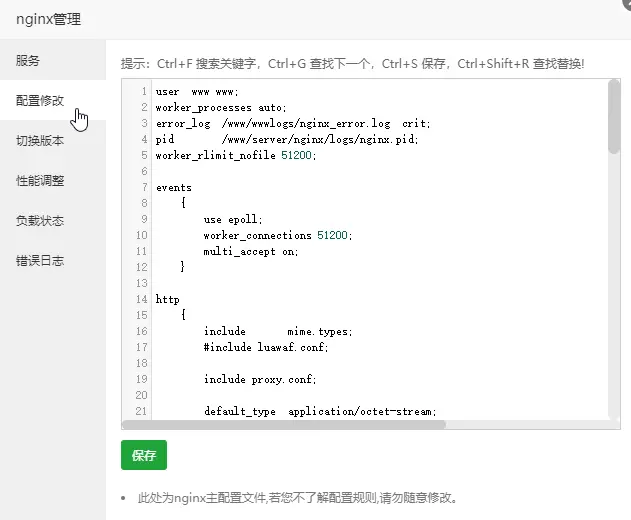Click line 1 'user www www;'
631x520 pixels.
(x=197, y=92)
